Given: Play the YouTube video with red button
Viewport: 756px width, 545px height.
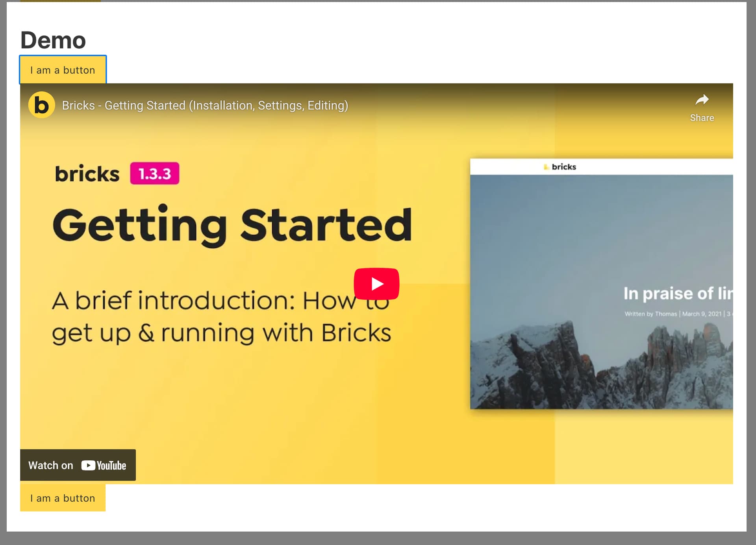Looking at the screenshot, I should 376,284.
